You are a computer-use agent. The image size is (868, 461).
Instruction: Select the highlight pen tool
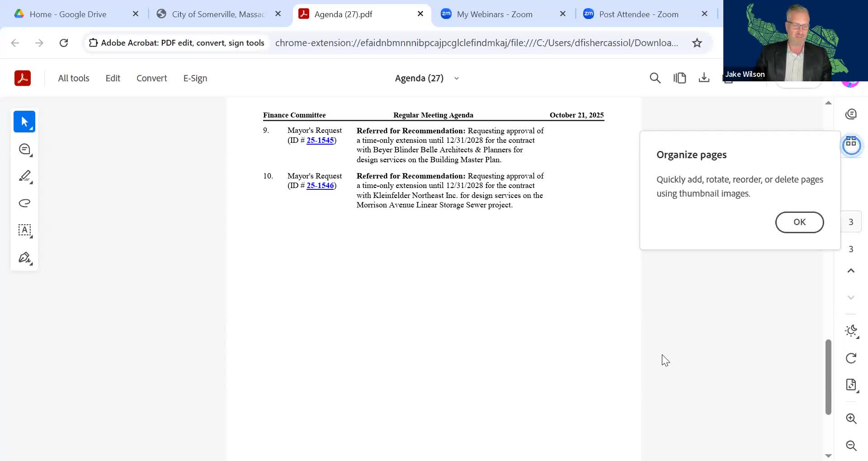point(25,176)
